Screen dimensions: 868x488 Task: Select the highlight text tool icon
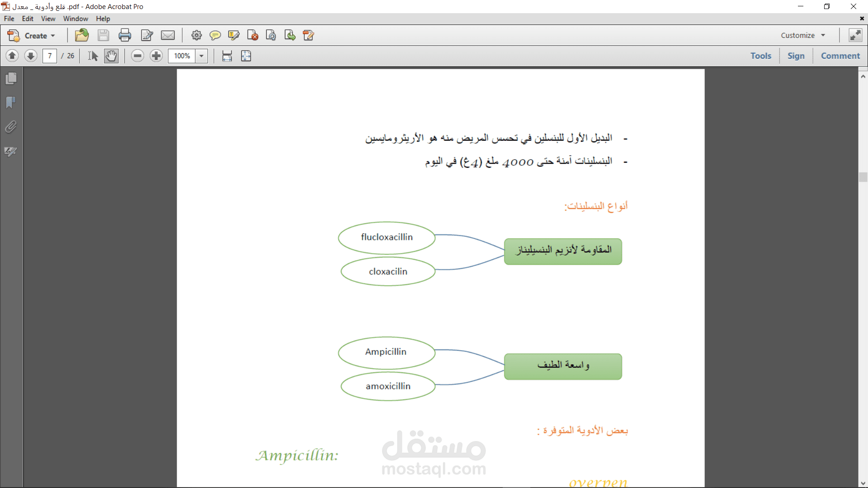coord(234,35)
